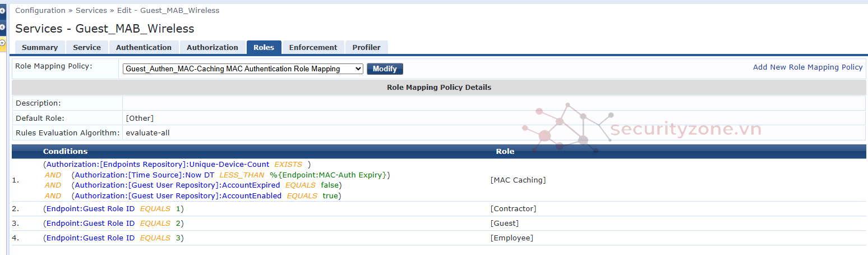This screenshot has width=868, height=255.
Task: Click the active Roles tab
Action: pos(264,48)
